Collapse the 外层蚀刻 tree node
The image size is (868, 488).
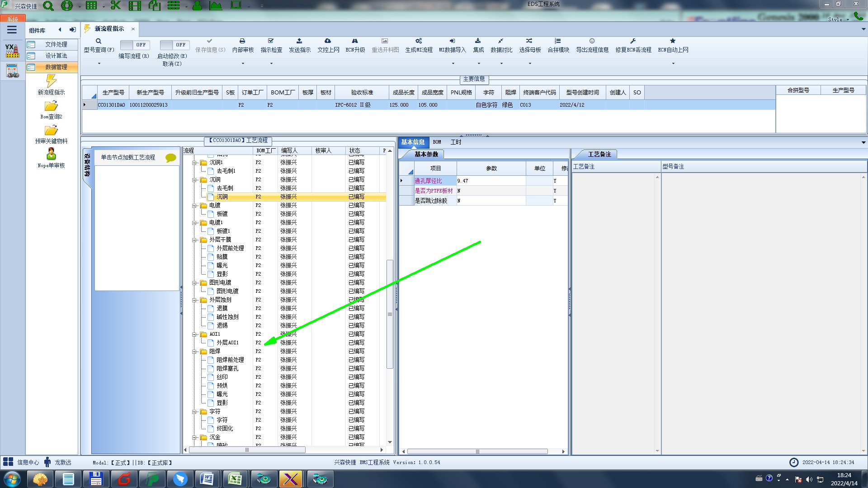pos(194,300)
